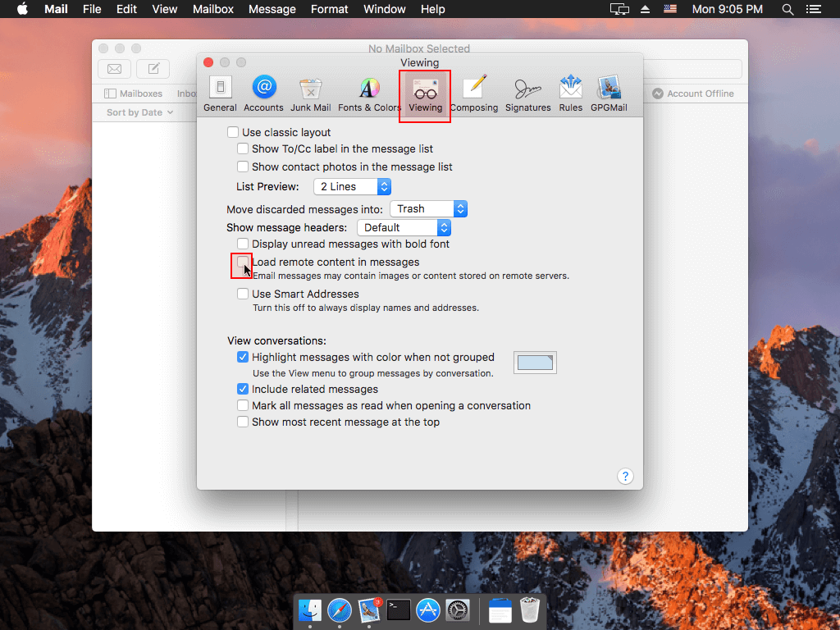Click the help question mark button

[x=624, y=477]
